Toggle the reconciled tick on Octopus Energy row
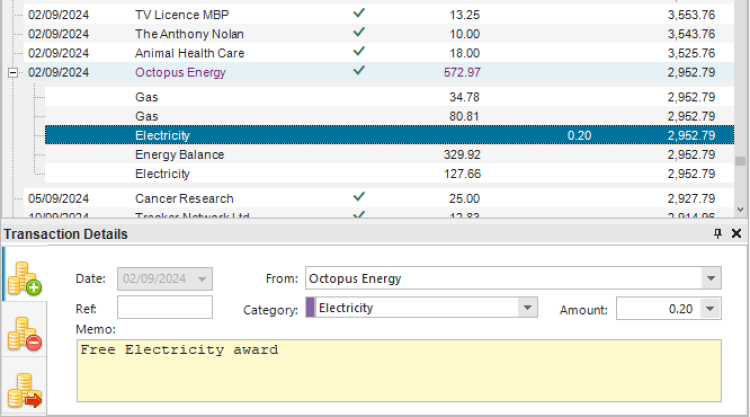 tap(359, 72)
